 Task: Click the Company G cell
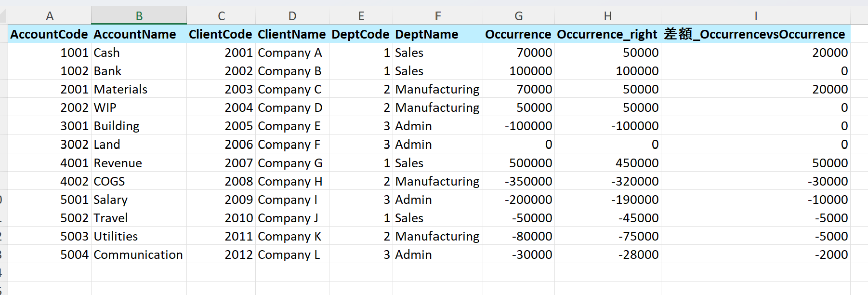(290, 163)
